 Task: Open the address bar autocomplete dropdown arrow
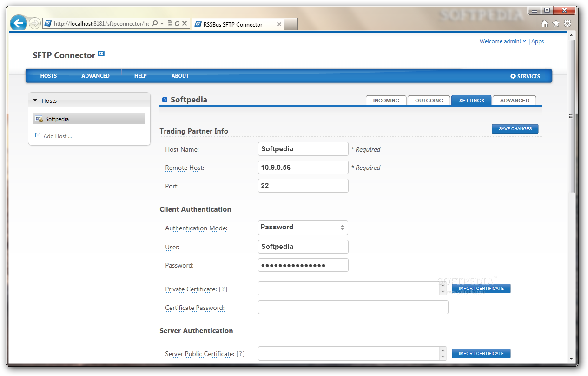[x=162, y=23]
